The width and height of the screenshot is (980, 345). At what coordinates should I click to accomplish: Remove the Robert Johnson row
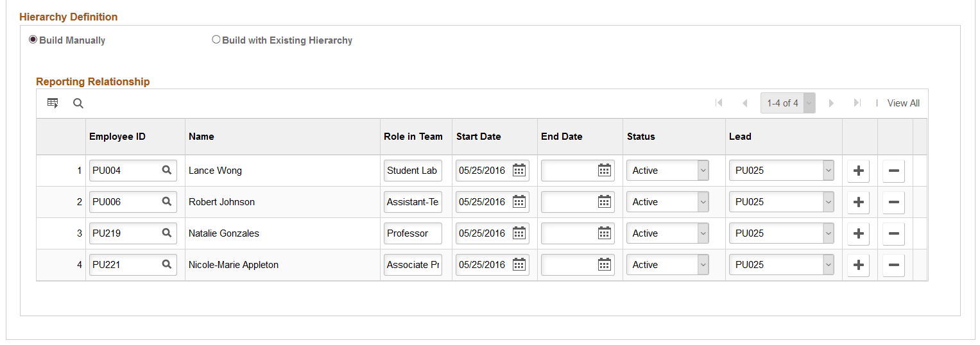click(x=893, y=202)
